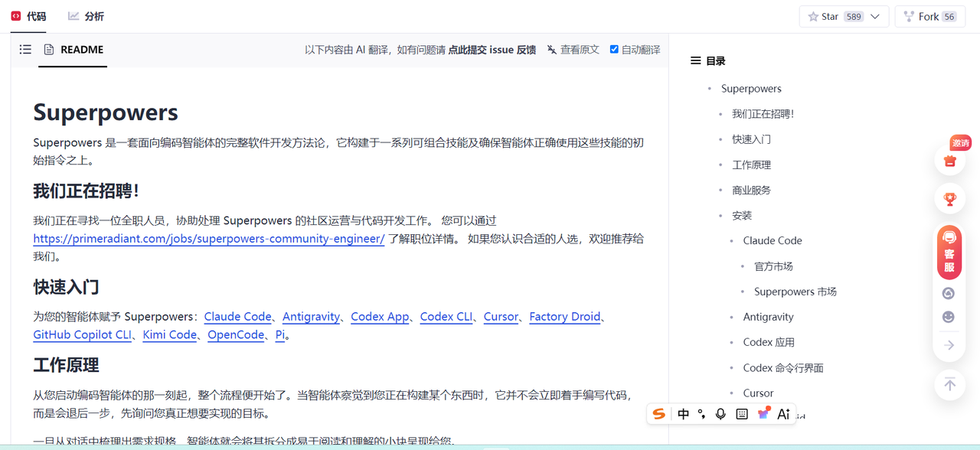The width and height of the screenshot is (980, 450).
Task: Click the Fork count 56
Action: click(x=949, y=17)
